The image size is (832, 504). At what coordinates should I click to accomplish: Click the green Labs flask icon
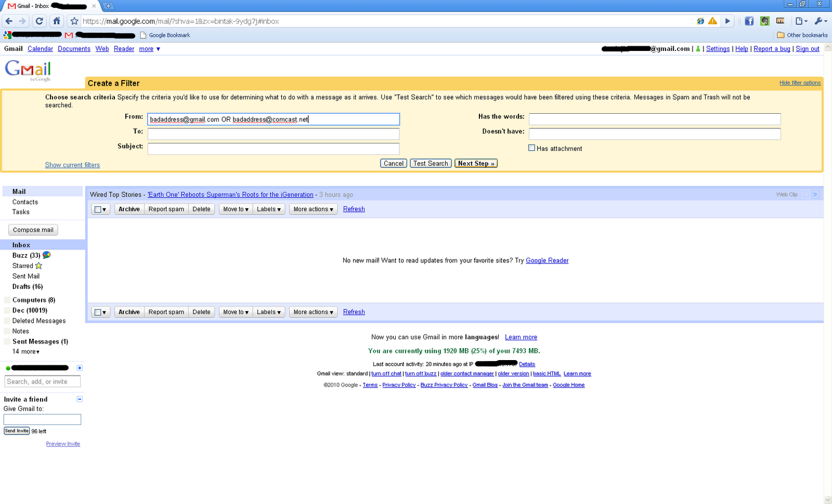(x=698, y=49)
